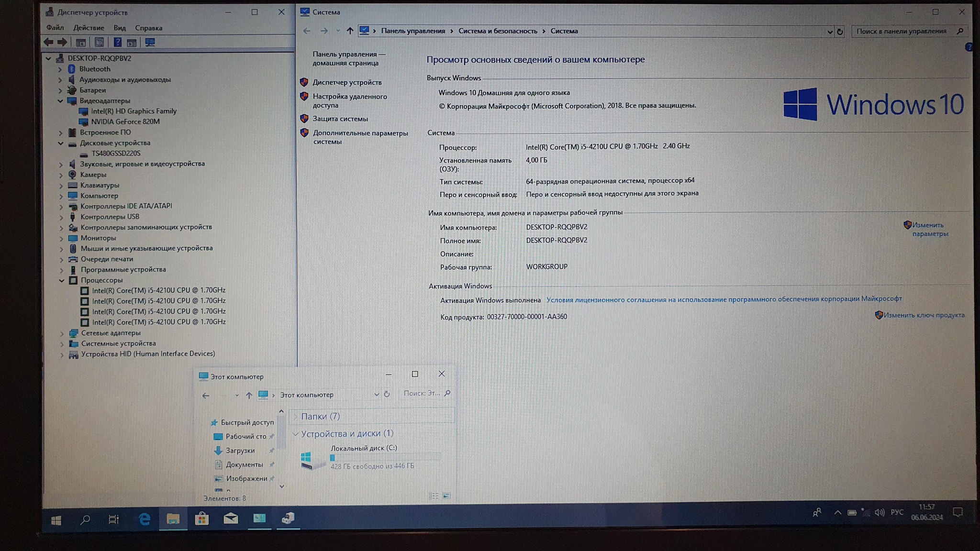The width and height of the screenshot is (980, 551).
Task: Open Microsoft Store from the taskbar
Action: coord(201,519)
